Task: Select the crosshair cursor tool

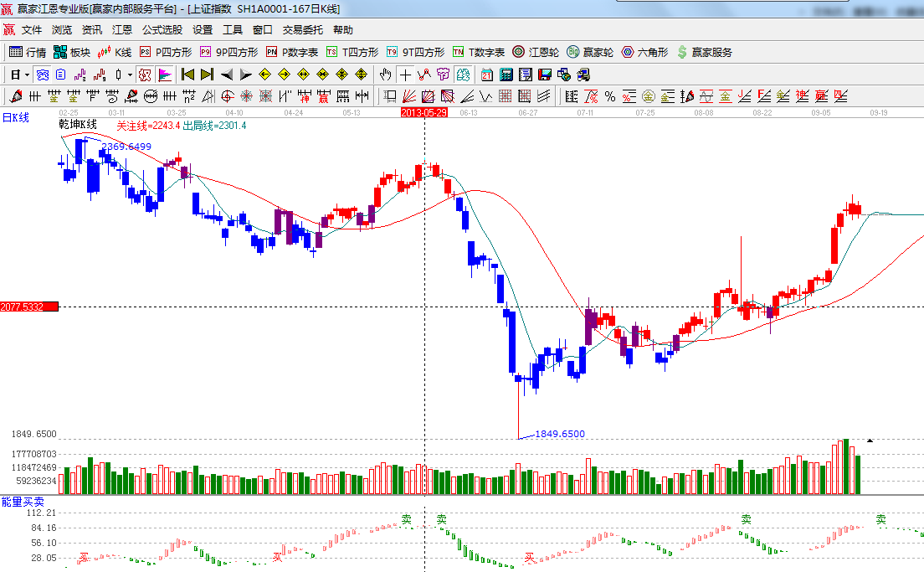Action: (x=405, y=75)
